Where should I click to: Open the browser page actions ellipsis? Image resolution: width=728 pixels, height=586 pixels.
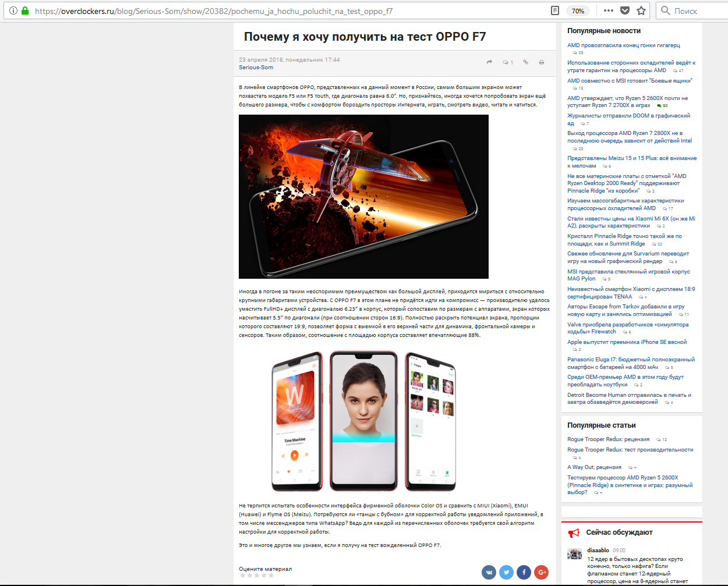click(x=609, y=10)
